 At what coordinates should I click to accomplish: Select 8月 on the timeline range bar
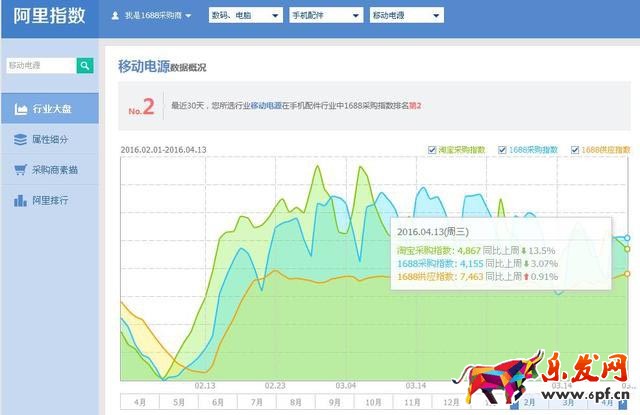coord(300,402)
